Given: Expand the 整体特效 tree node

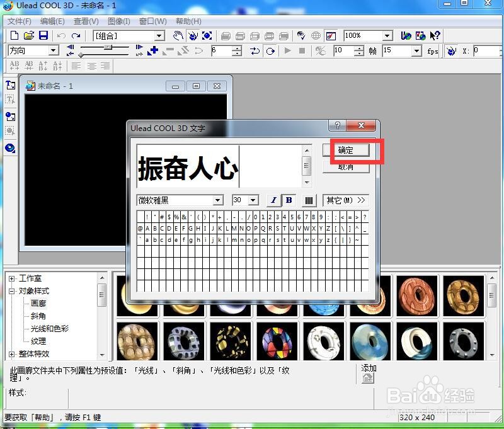Looking at the screenshot, I should (x=11, y=354).
